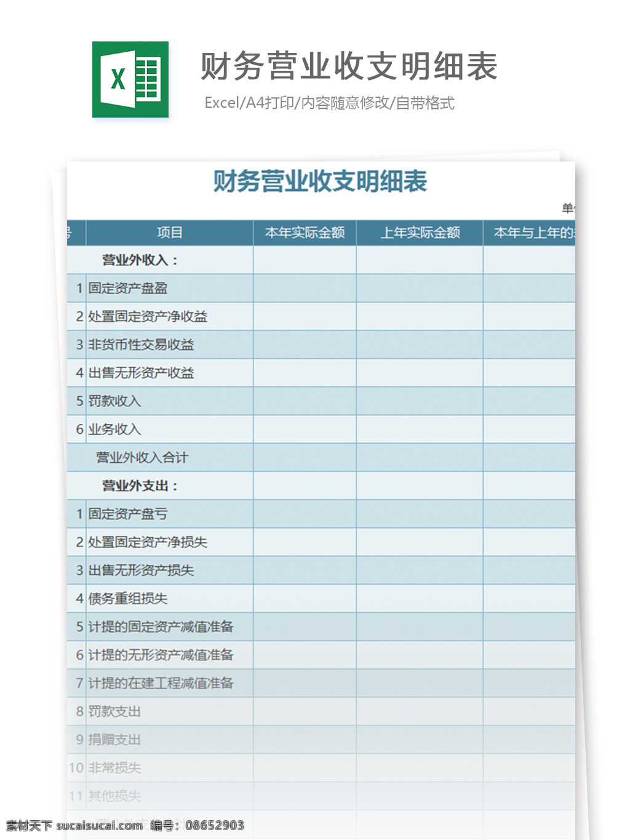Select the cell 出售无形资产收益
Viewport: 630px width, 840px height.
pyautogui.click(x=169, y=373)
